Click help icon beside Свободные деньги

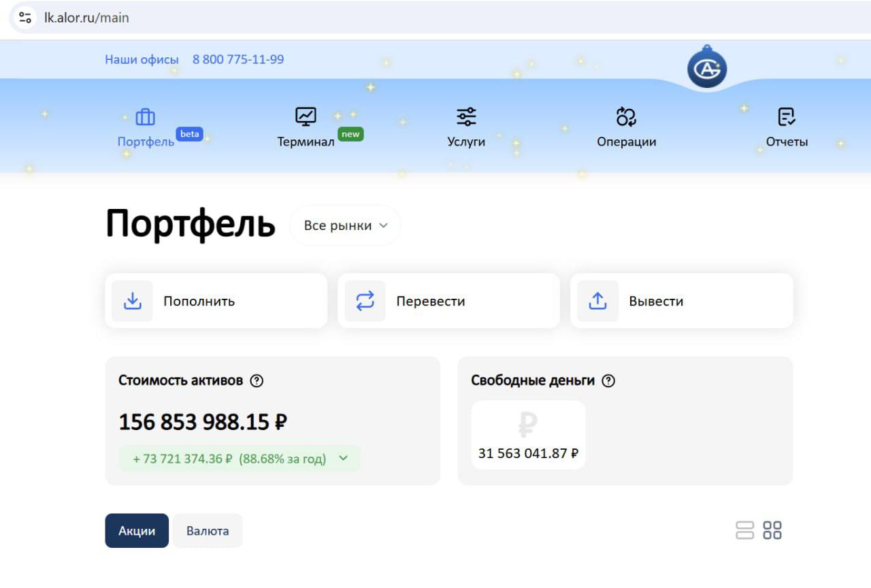click(608, 381)
